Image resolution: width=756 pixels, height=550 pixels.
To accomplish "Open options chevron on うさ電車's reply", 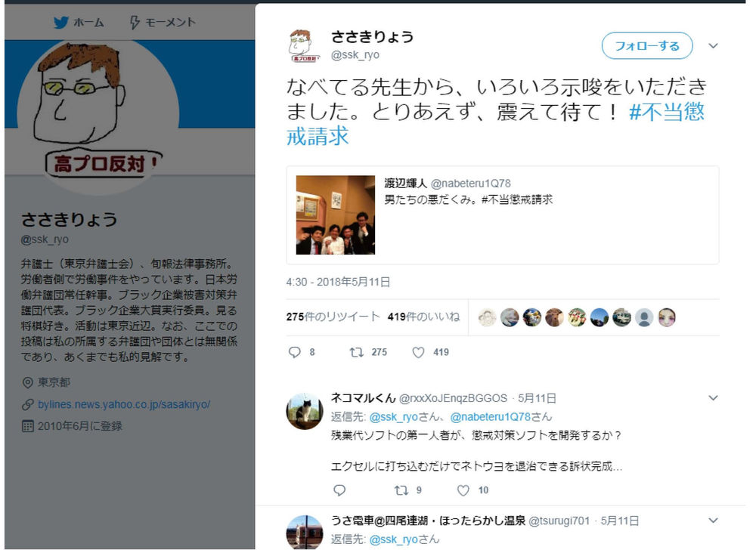I will [713, 521].
